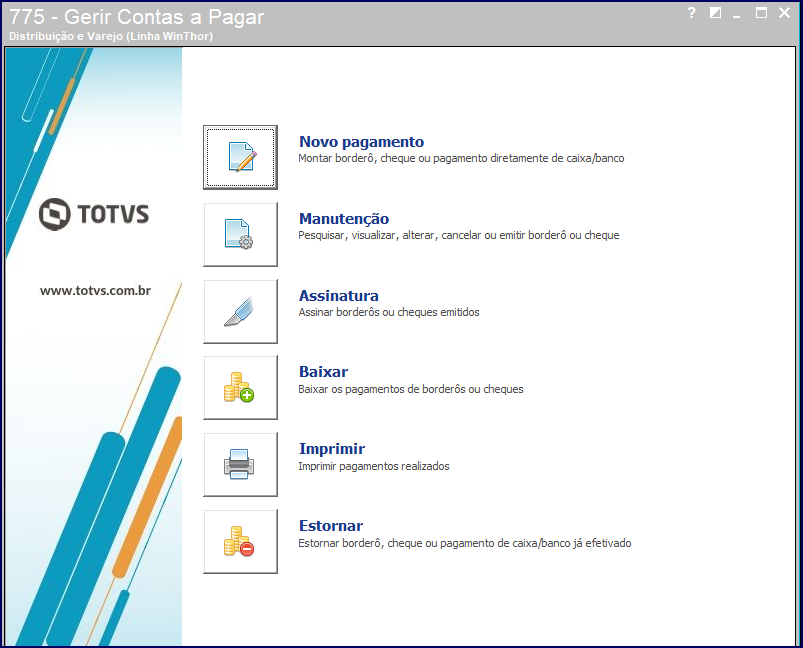The width and height of the screenshot is (803, 648).
Task: Click text 'Assinar borderôs ou cheques emitidos'
Action: point(389,312)
